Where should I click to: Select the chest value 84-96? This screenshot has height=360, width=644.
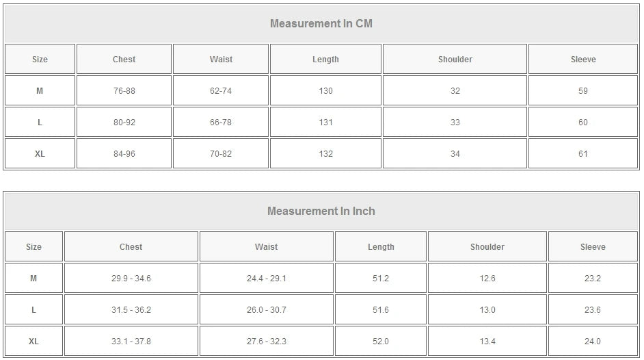point(124,154)
